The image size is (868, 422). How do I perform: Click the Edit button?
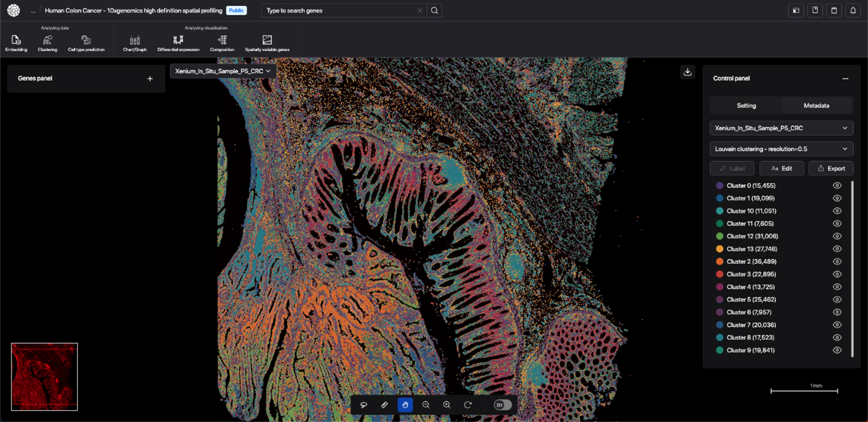click(x=781, y=168)
